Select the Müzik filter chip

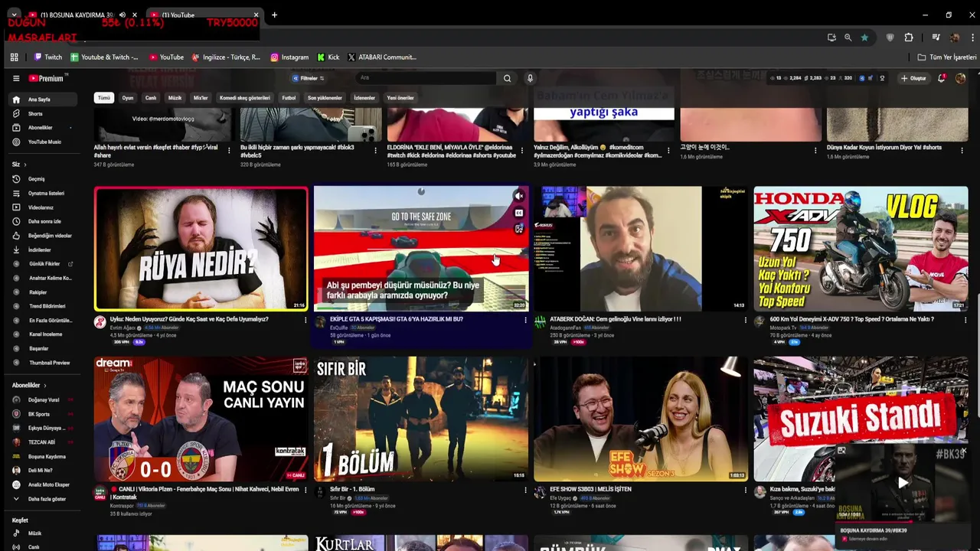(x=175, y=98)
